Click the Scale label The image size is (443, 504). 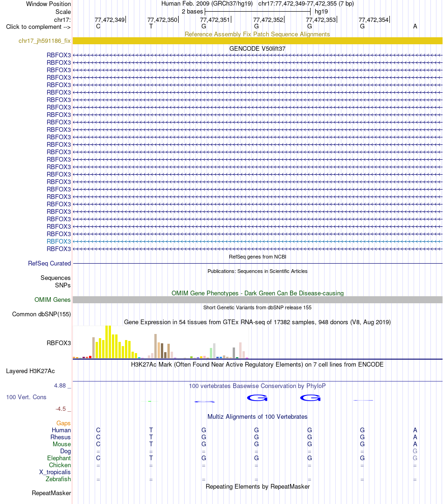tap(63, 12)
